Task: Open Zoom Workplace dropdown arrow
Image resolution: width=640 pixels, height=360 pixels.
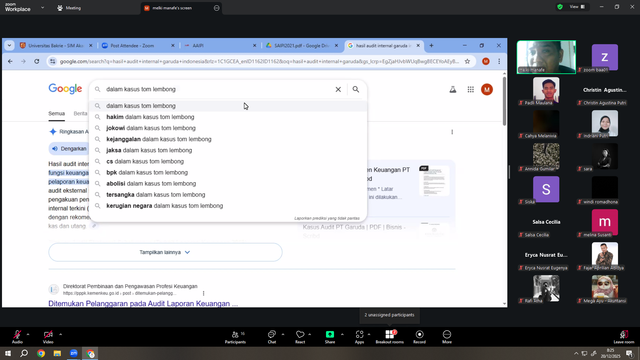Action: point(42,7)
